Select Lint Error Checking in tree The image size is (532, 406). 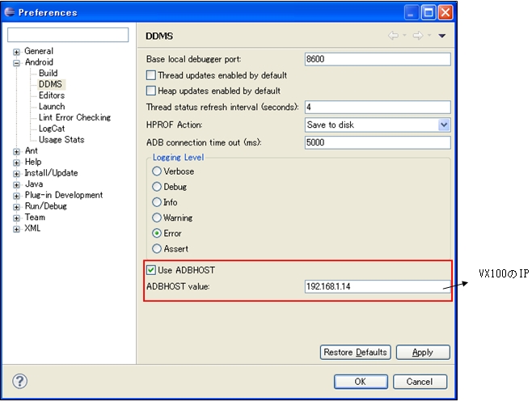[74, 117]
